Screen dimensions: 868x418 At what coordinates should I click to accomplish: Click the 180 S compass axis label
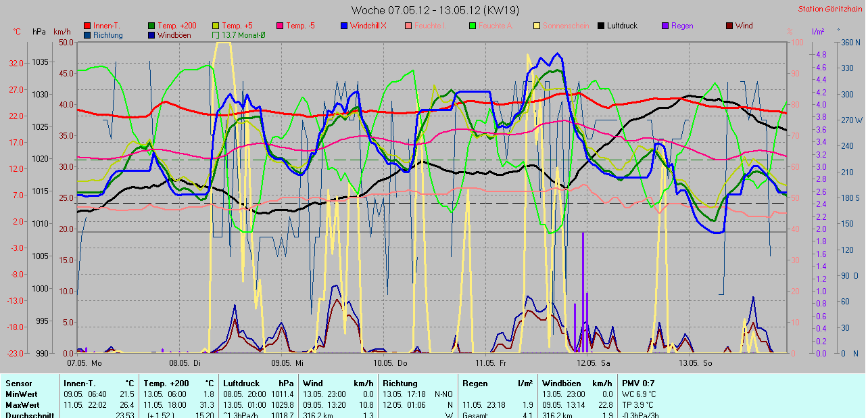point(850,198)
